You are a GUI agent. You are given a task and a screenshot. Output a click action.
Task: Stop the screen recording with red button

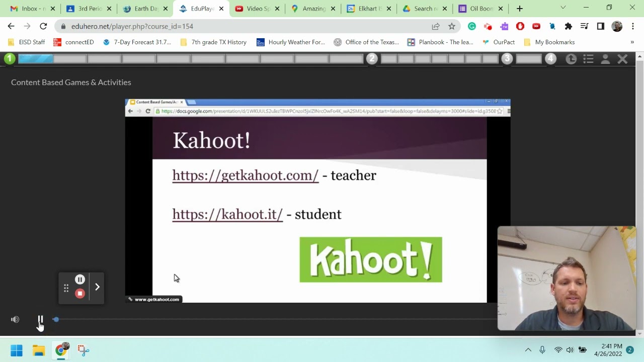click(80, 294)
